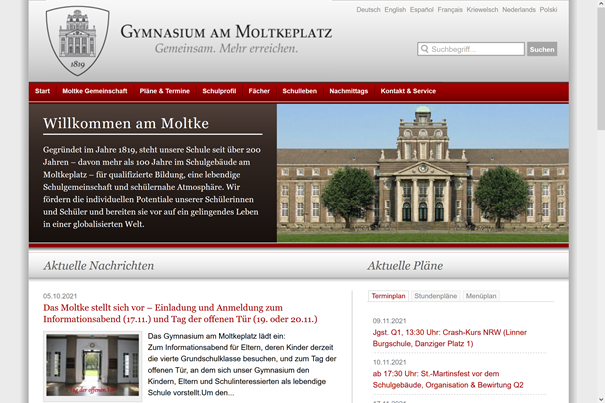Select the Menüplan tab
The image size is (605, 403).
click(x=481, y=296)
